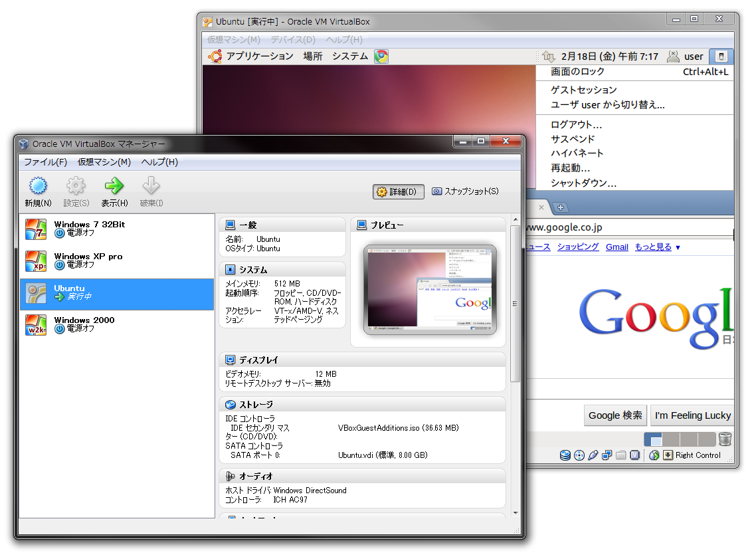Click the hard disk activity status icon

coord(565,455)
